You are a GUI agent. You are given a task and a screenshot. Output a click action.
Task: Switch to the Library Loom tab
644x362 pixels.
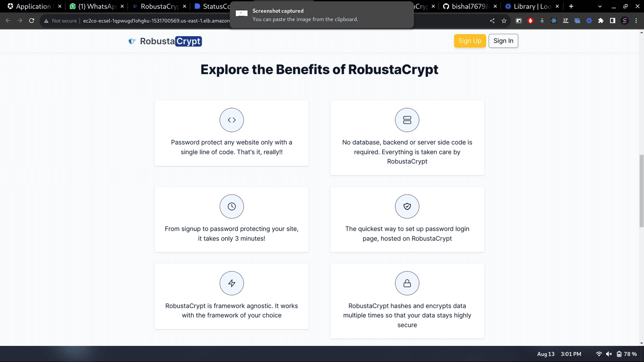pyautogui.click(x=531, y=6)
